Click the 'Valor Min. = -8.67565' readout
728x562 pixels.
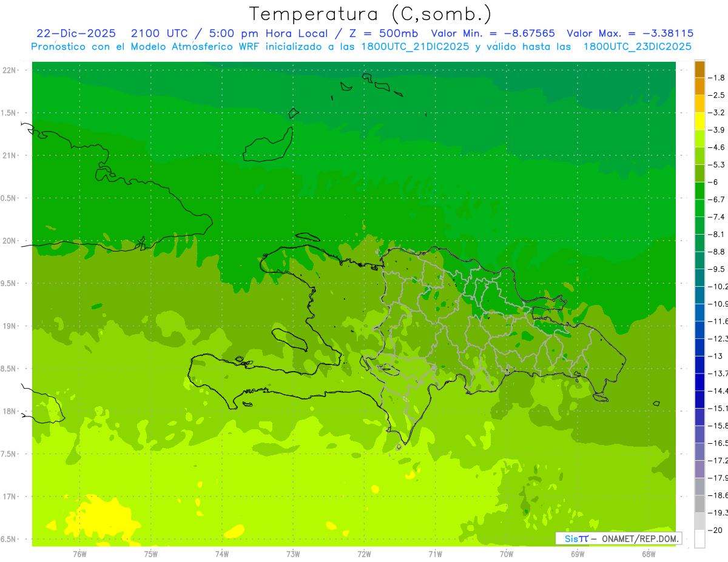(493, 33)
